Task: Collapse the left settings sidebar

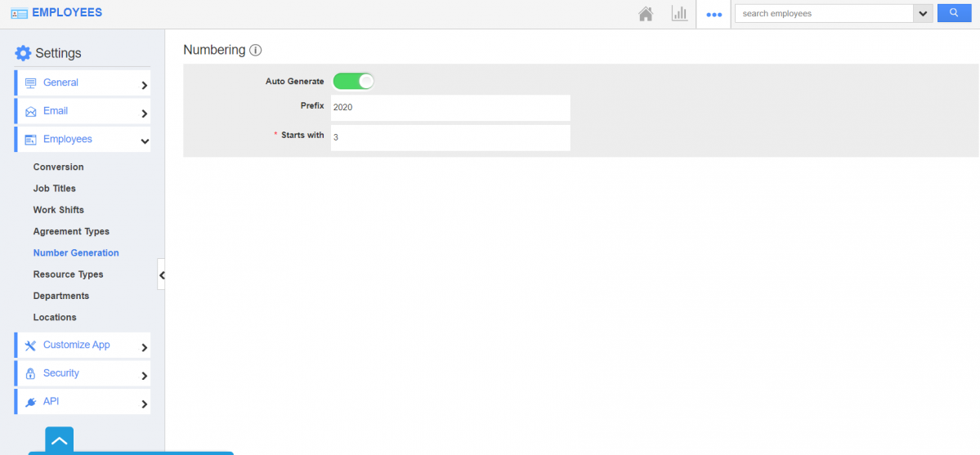Action: [161, 275]
